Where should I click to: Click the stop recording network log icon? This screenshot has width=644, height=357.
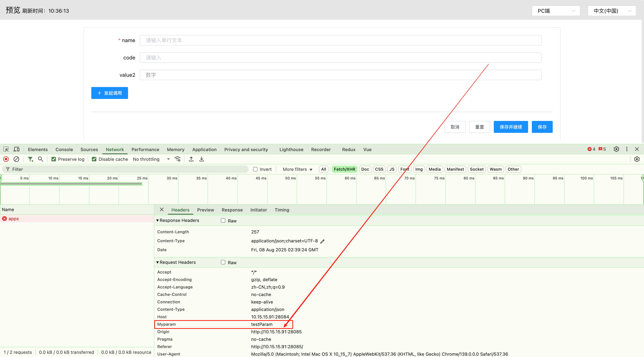tap(6, 159)
